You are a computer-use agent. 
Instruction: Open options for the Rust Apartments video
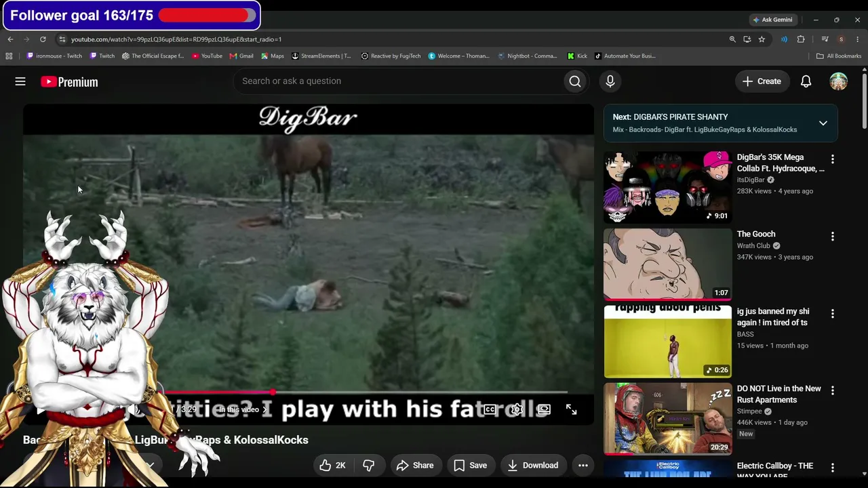pyautogui.click(x=833, y=390)
